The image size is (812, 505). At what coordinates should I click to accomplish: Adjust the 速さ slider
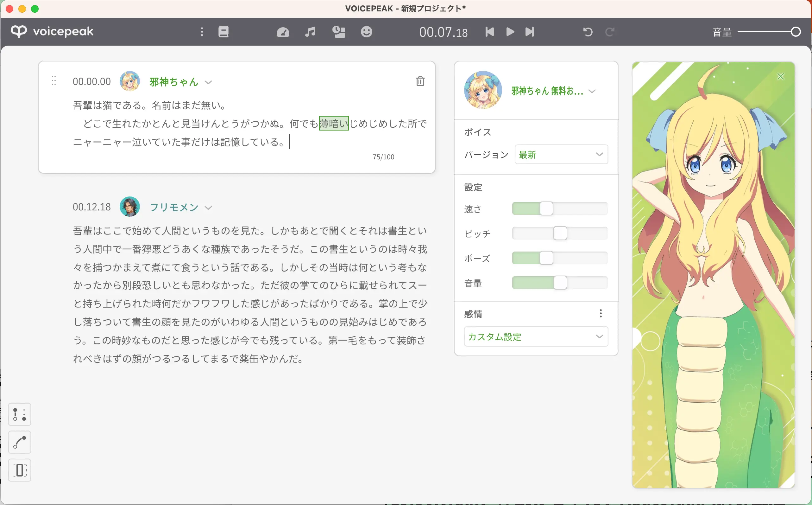coord(546,208)
